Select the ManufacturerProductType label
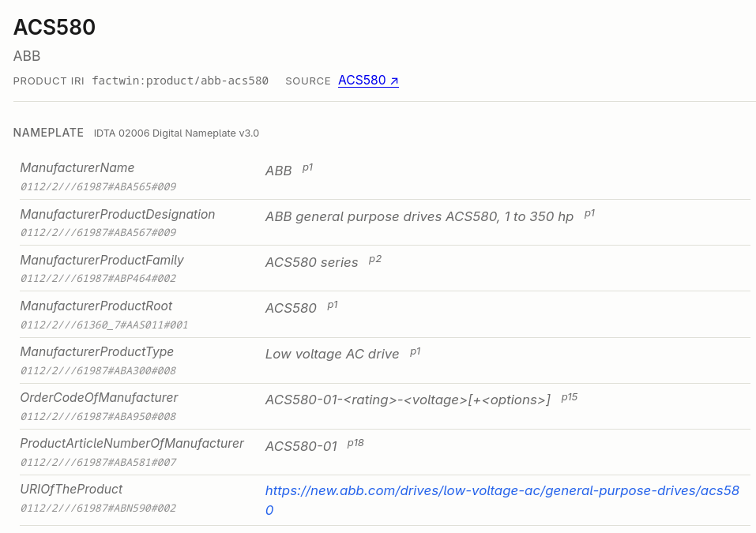 click(97, 352)
